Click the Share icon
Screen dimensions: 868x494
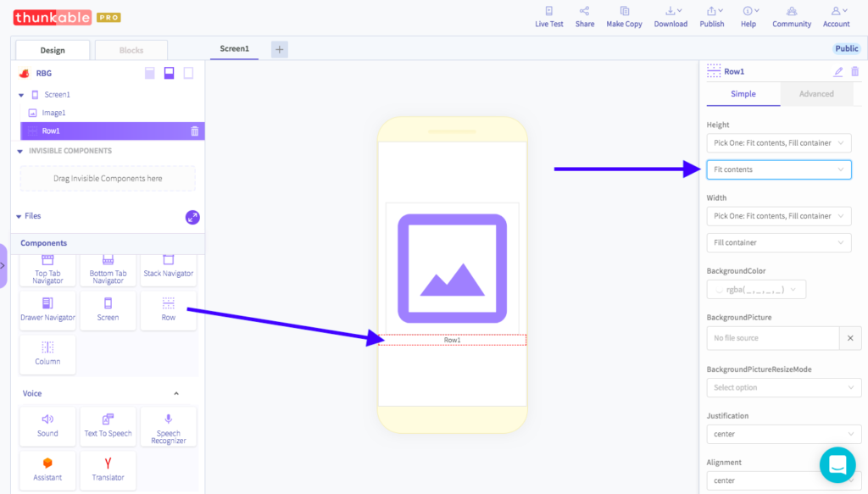[585, 17]
